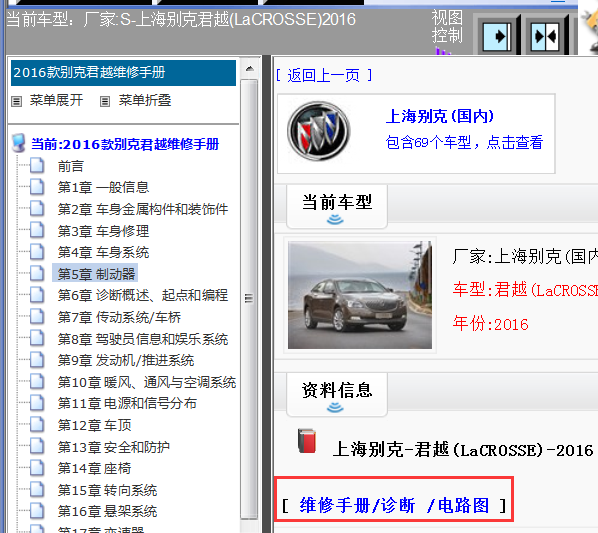The width and height of the screenshot is (598, 533).
Task: Open chapter 第12章 车顶
Action: click(x=95, y=425)
